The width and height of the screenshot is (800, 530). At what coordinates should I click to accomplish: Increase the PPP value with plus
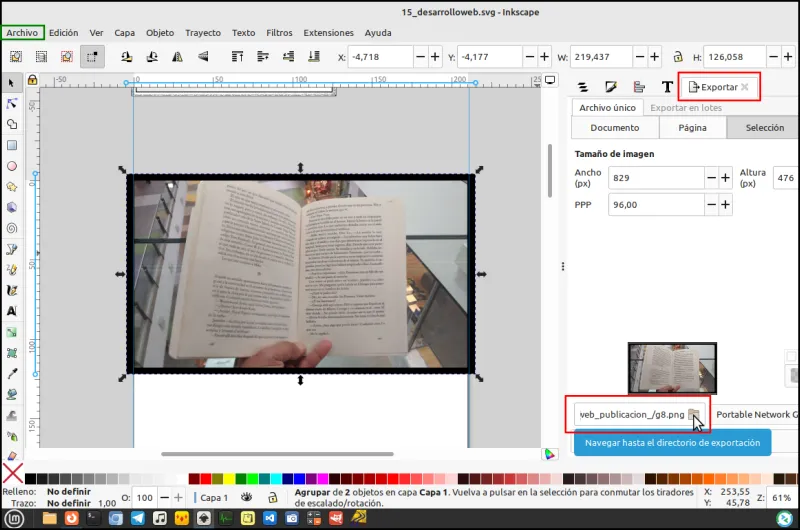pyautogui.click(x=725, y=205)
